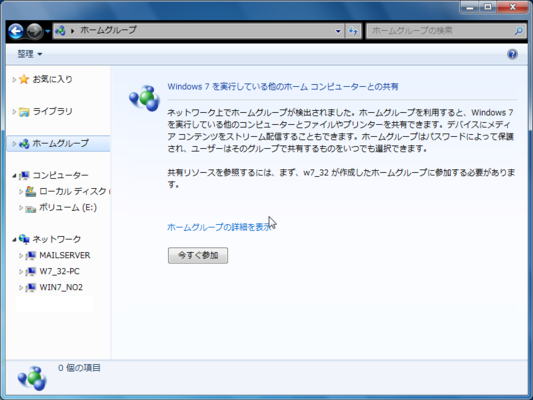Click the コンピューター icon in the sidebar
Image resolution: width=533 pixels, height=400 pixels.
(24, 175)
